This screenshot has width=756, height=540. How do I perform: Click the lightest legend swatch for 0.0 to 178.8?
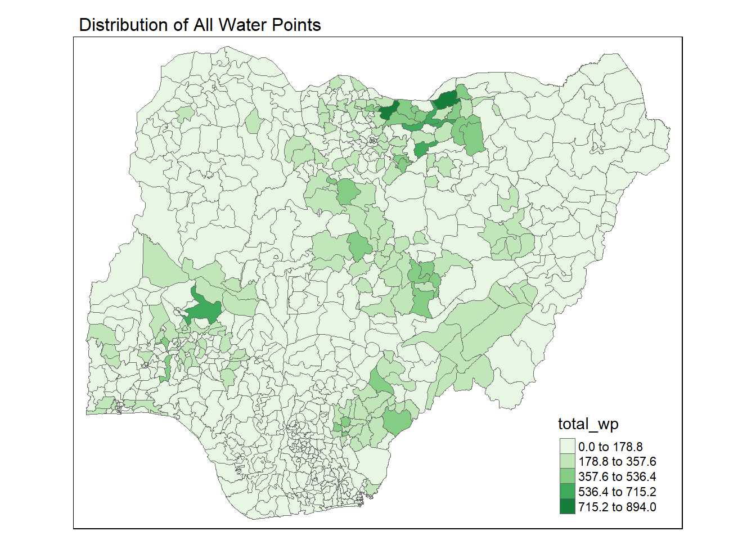567,447
